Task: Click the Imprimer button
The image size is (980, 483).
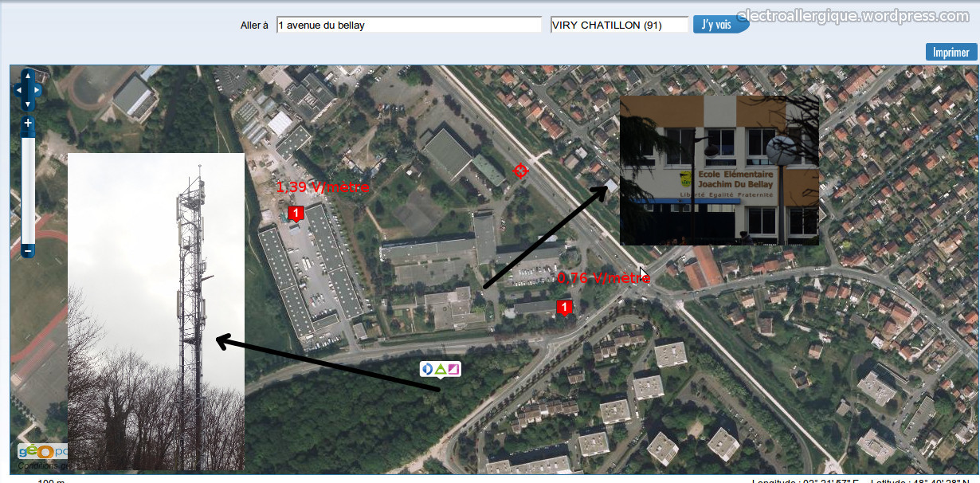Action: pos(951,53)
